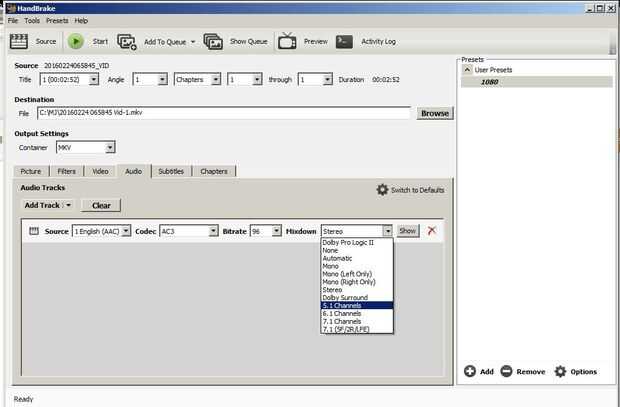
Task: Switch to the Picture tab
Action: [x=31, y=171]
